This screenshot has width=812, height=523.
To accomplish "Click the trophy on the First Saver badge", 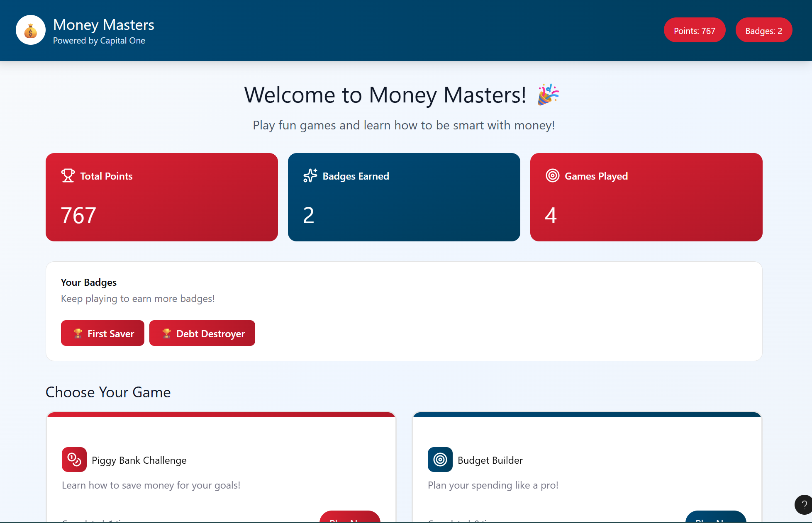I will (x=78, y=333).
